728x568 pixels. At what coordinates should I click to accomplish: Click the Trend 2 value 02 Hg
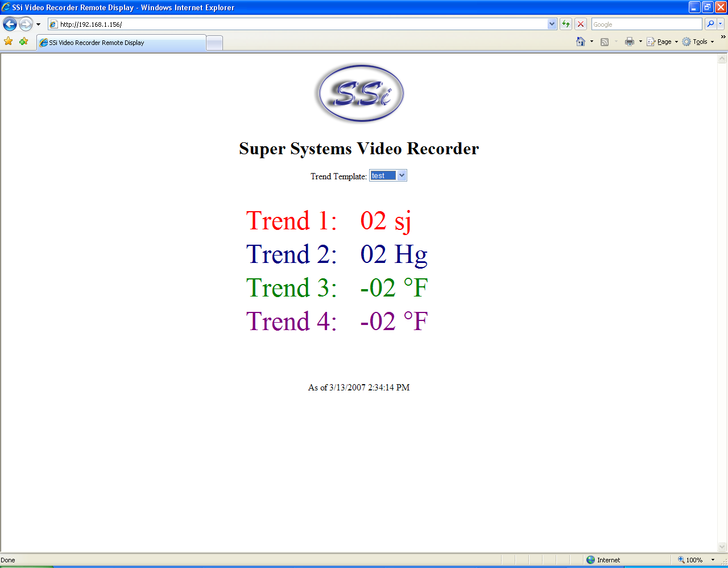tap(394, 255)
